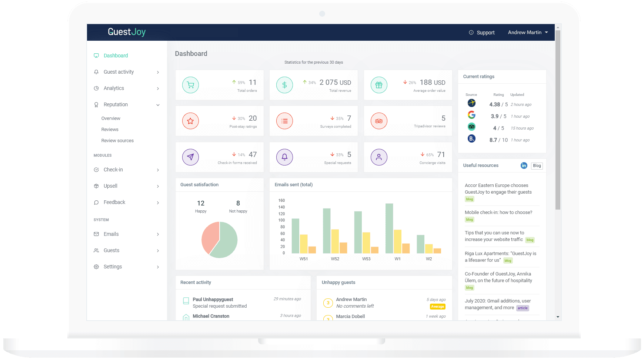Screen dimensions: 644x361
Task: Open the Guests section icon
Action: point(96,250)
